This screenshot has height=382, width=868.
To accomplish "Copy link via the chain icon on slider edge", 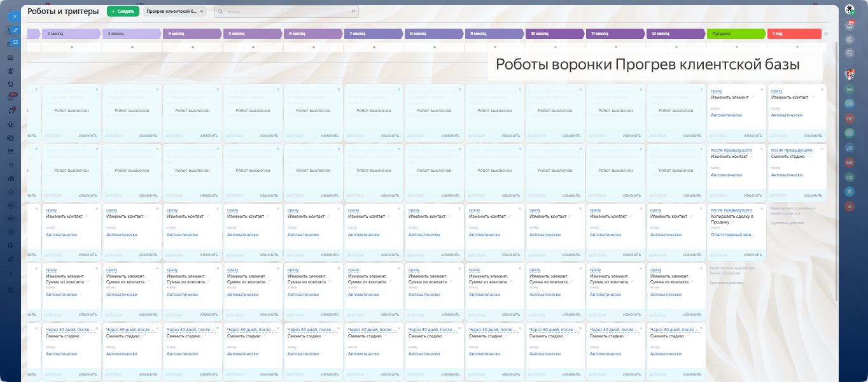I will point(15,30).
